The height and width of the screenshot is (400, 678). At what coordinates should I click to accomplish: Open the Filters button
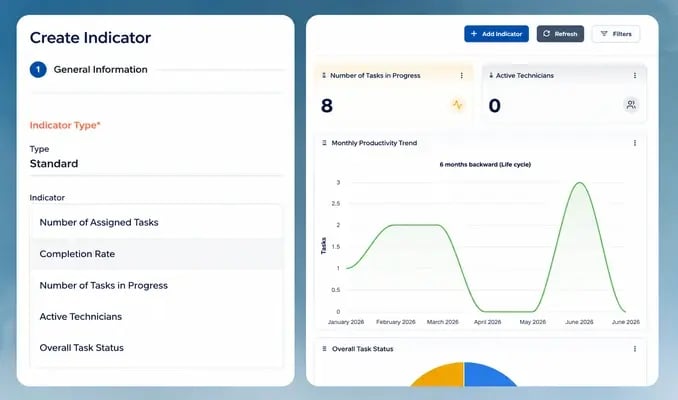pos(616,34)
